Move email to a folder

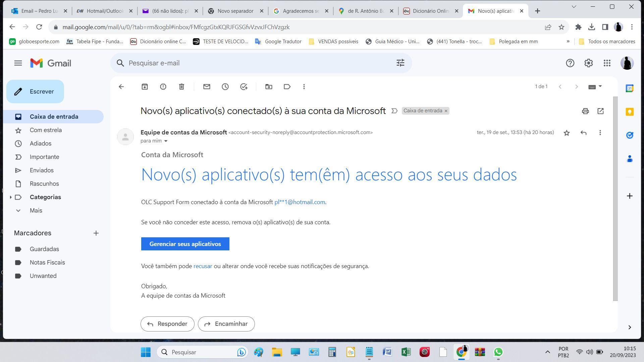coord(269,87)
